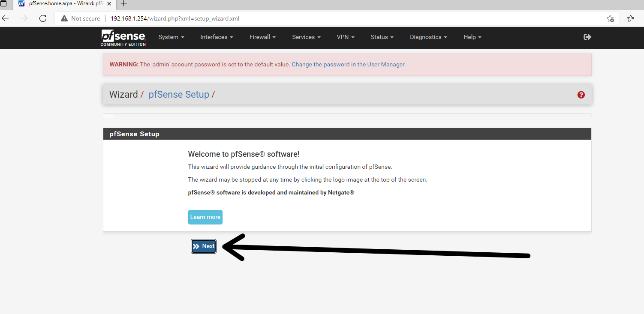This screenshot has width=644, height=314.
Task: Open the tab actions menu icon
Action: (x=3, y=3)
